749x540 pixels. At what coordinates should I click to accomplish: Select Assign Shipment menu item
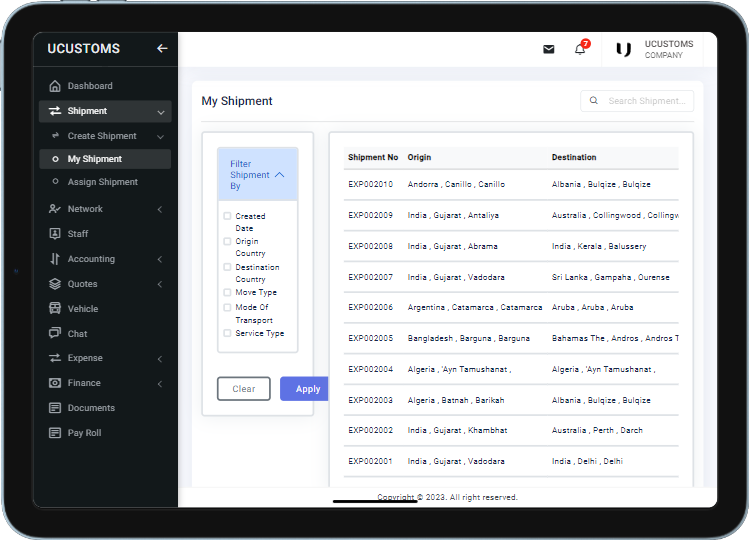point(102,182)
